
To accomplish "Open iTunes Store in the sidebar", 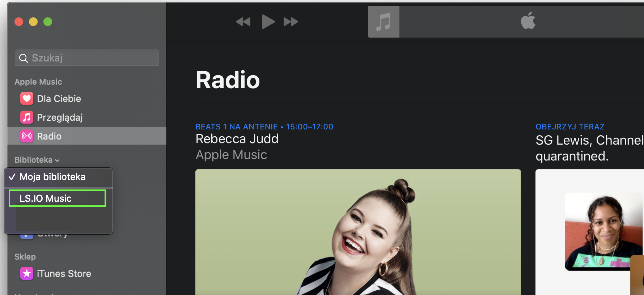I will click(87, 274).
